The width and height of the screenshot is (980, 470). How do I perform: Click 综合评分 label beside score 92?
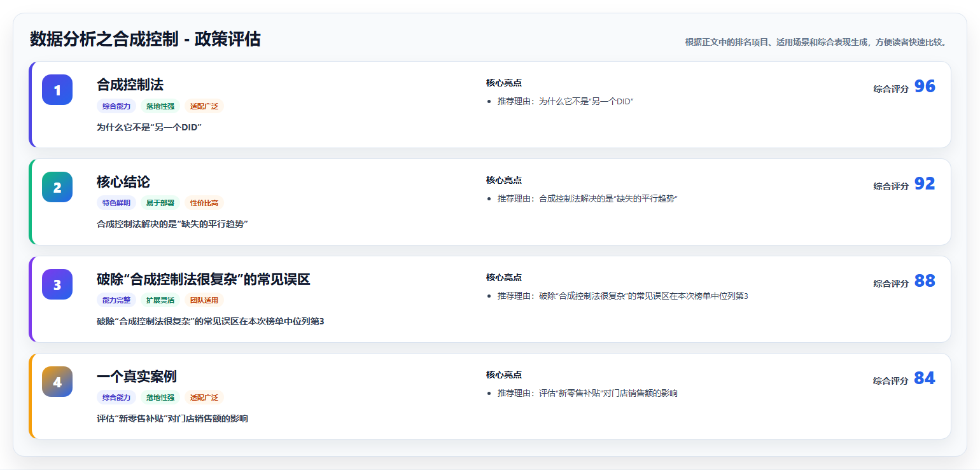[891, 186]
